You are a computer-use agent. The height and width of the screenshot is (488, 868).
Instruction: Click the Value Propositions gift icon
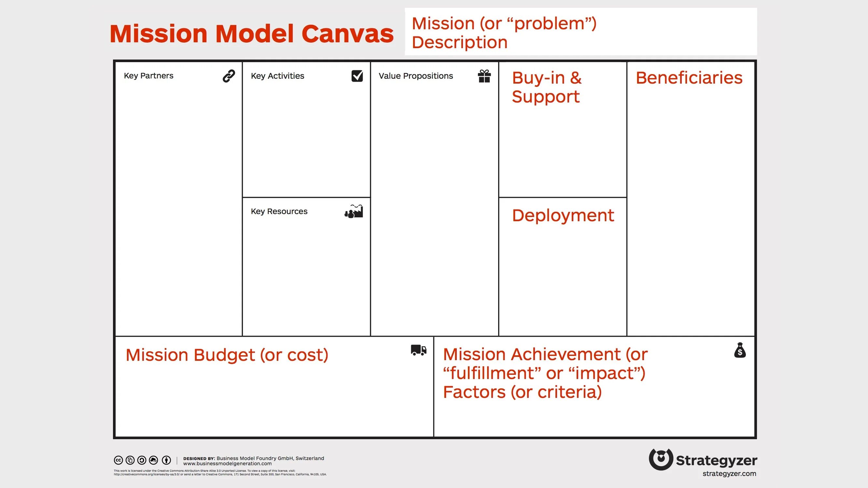click(x=486, y=76)
